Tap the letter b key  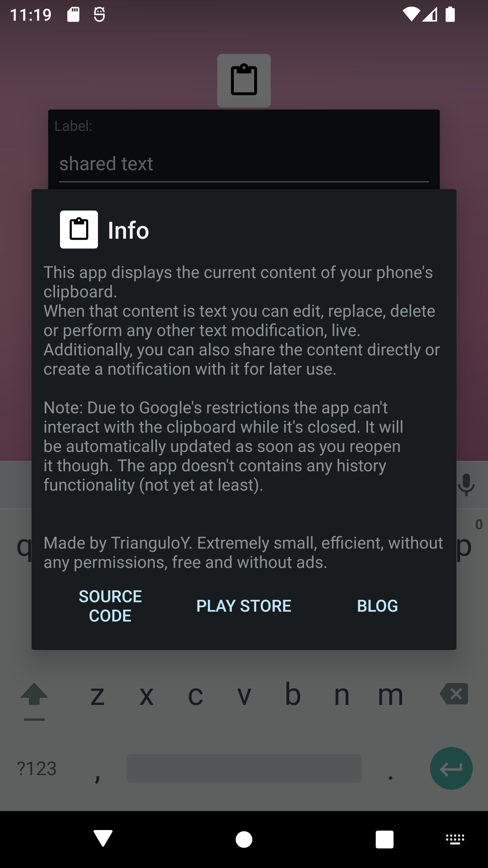click(293, 694)
